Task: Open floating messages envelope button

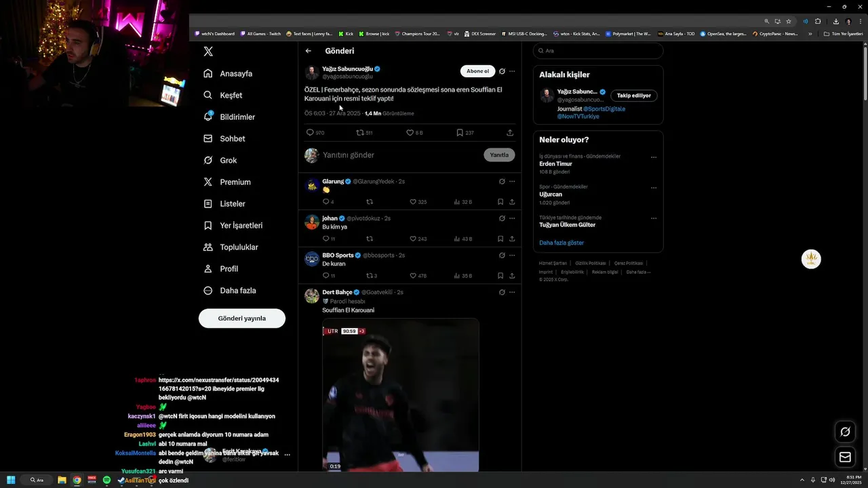Action: point(845,457)
